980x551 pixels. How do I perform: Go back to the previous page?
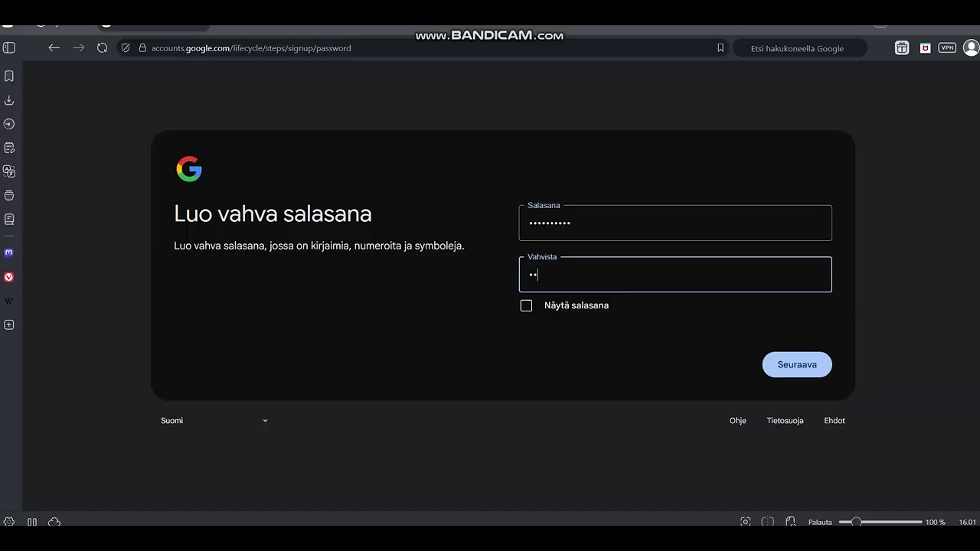pyautogui.click(x=54, y=47)
